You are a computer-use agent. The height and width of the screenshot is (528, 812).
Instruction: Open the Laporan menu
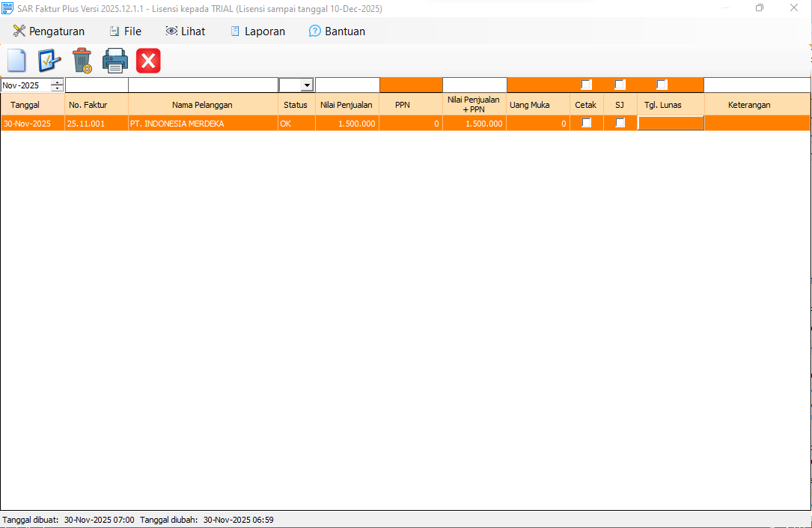(x=257, y=31)
